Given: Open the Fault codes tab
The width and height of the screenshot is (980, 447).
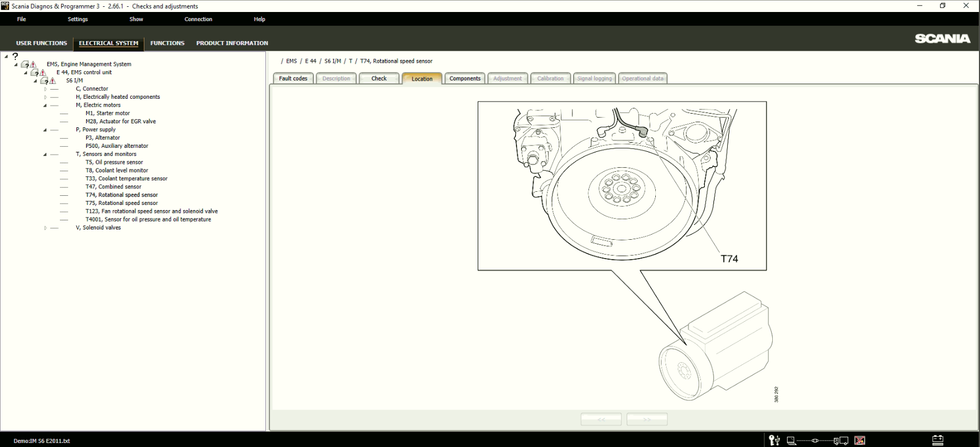Looking at the screenshot, I should pos(293,78).
